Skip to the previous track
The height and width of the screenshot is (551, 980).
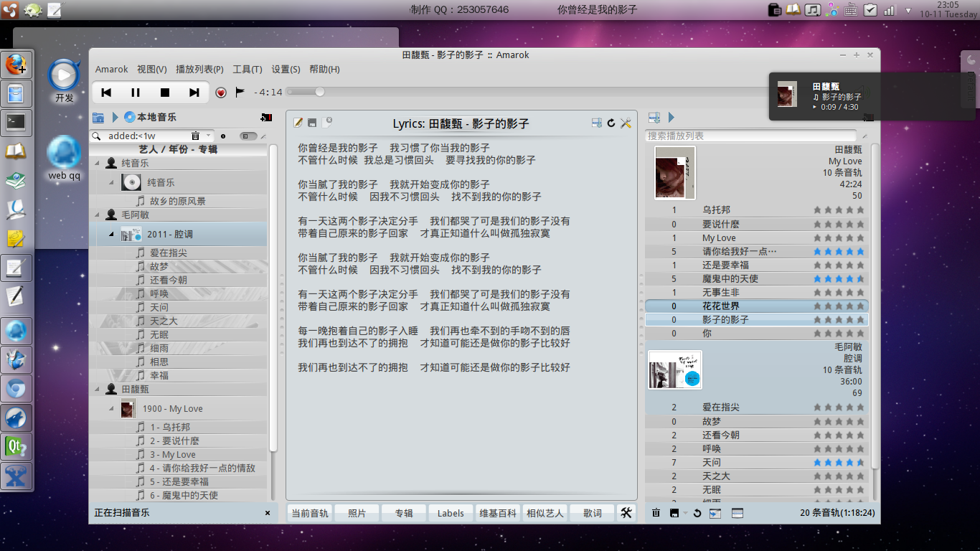106,93
